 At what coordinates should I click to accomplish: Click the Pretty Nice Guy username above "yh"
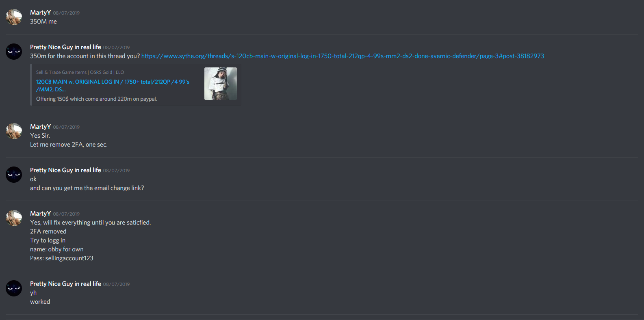65,284
